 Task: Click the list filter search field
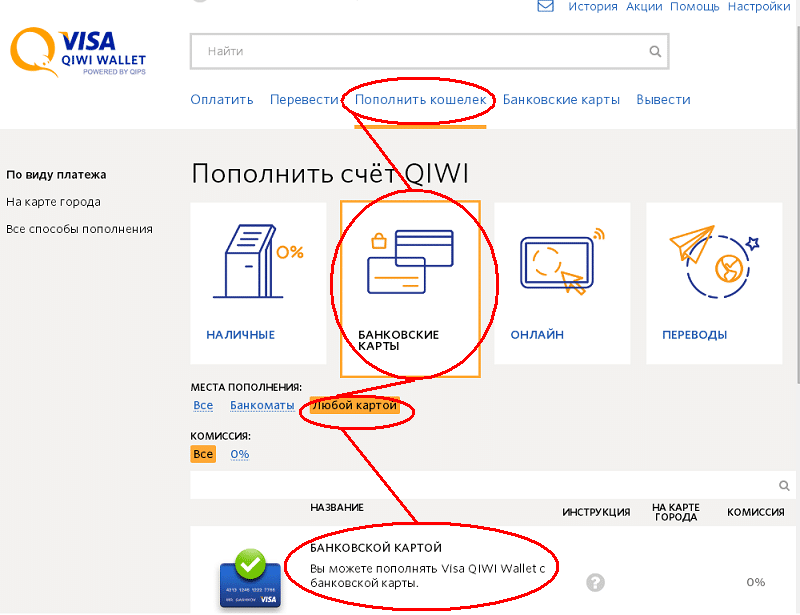tap(492, 485)
